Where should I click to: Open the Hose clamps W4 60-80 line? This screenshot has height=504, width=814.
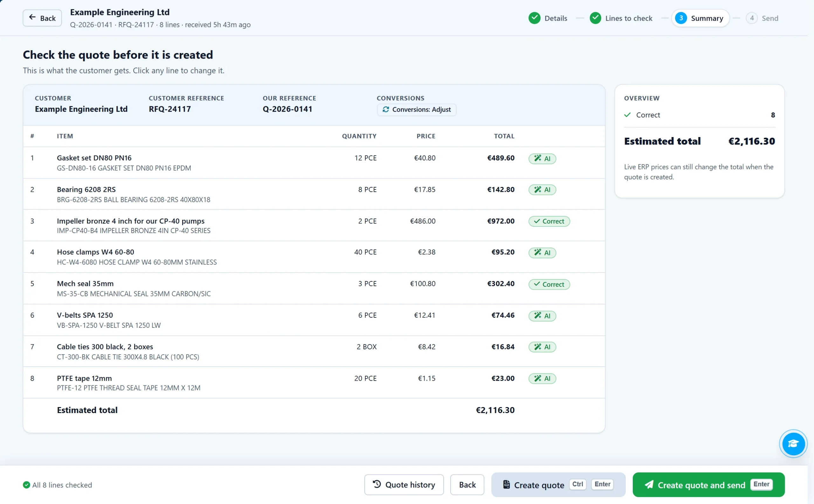[x=314, y=257]
